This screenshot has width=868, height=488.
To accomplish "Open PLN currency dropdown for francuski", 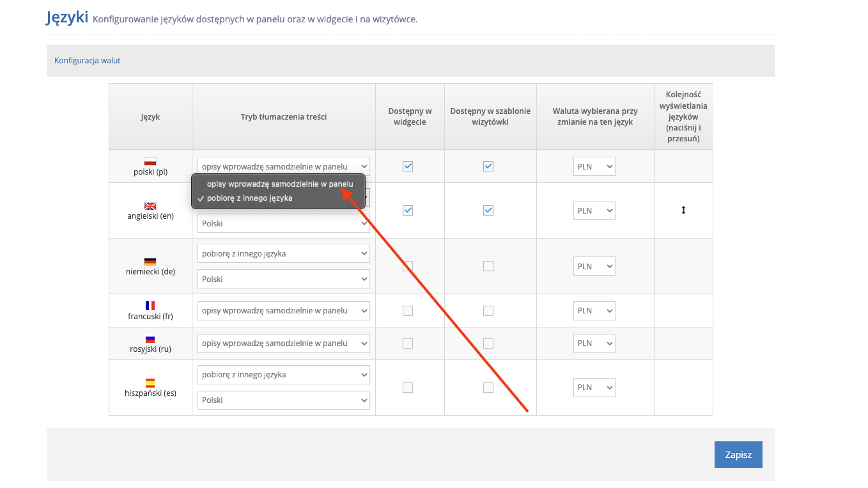I will [594, 310].
